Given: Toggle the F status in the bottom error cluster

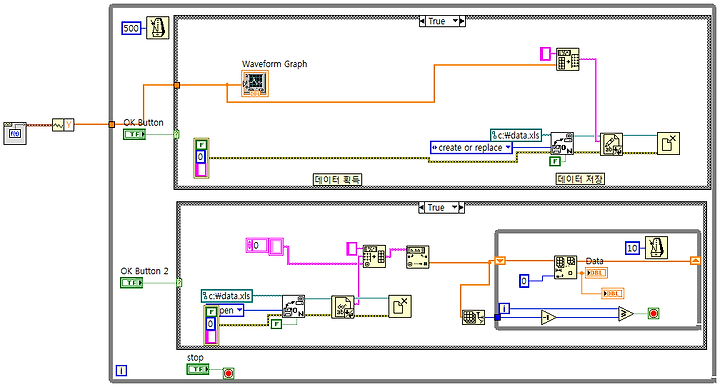Looking at the screenshot, I should (x=211, y=312).
